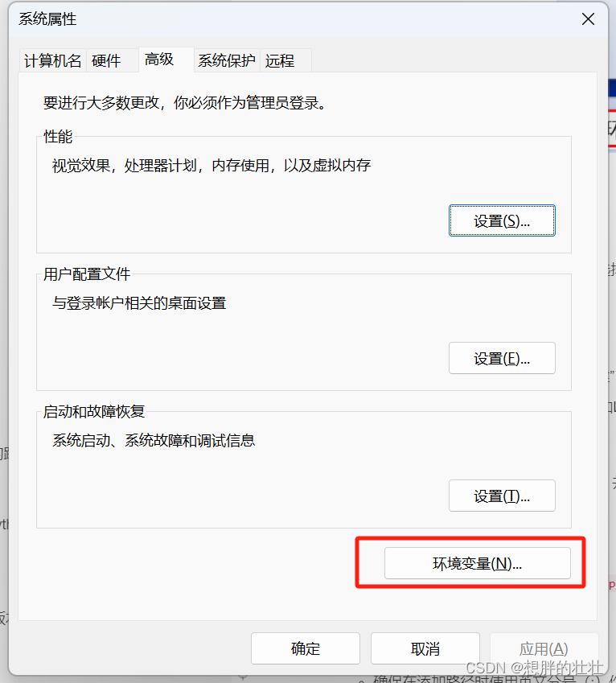Click the text 系统启动、系统故障和调试信息
This screenshot has height=683, width=616.
pos(154,441)
